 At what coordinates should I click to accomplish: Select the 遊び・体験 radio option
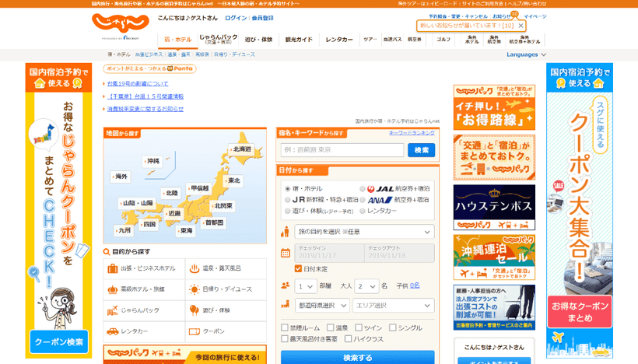288,211
